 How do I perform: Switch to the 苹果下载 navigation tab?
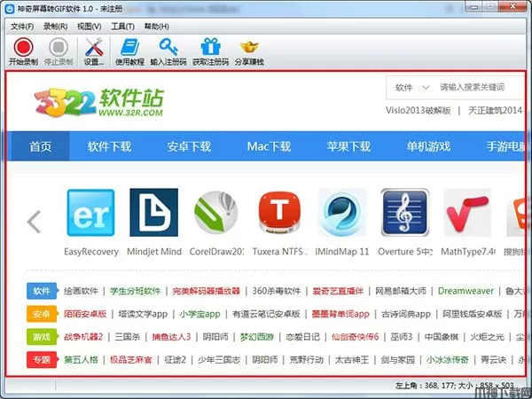(x=348, y=146)
